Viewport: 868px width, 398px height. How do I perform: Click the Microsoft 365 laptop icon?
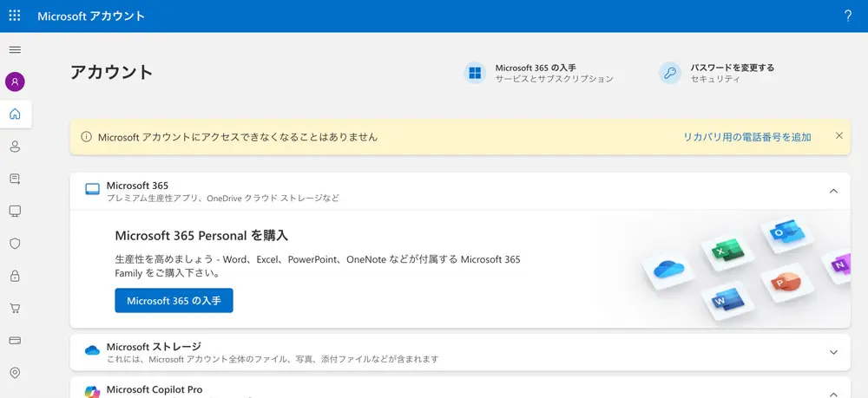(93, 190)
